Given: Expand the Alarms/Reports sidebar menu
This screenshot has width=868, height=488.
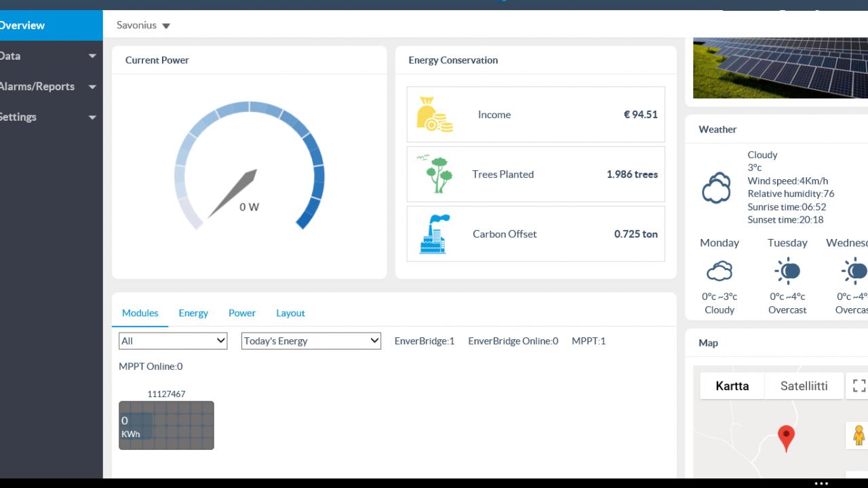Looking at the screenshot, I should click(x=52, y=86).
